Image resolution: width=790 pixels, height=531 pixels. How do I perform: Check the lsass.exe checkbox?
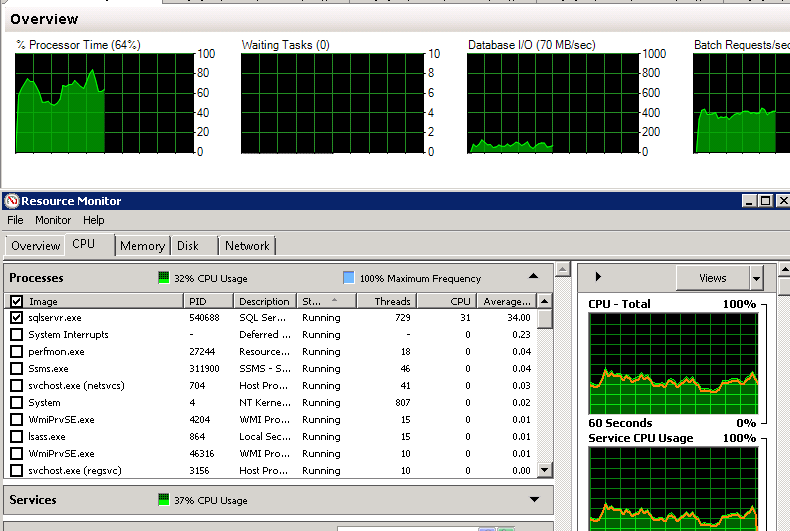(x=17, y=436)
